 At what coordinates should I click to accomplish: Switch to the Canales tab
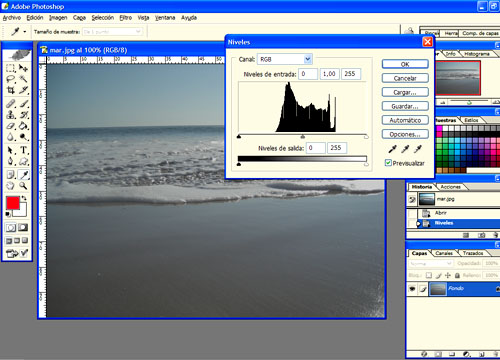(x=444, y=253)
